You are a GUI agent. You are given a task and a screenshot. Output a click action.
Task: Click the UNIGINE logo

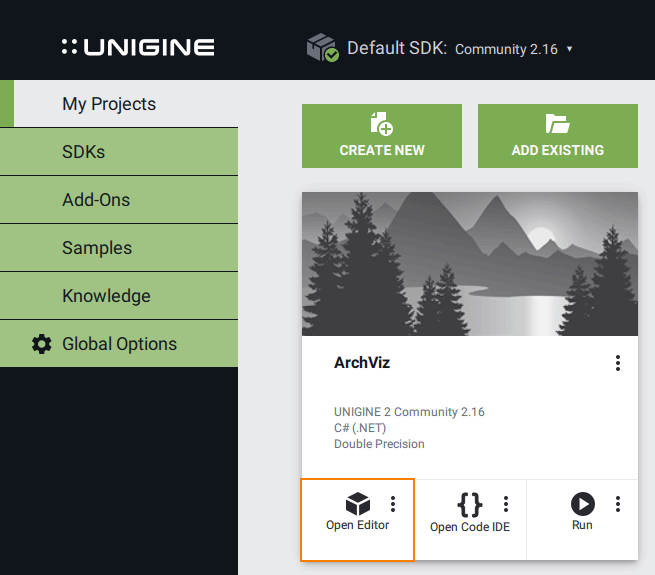click(138, 47)
